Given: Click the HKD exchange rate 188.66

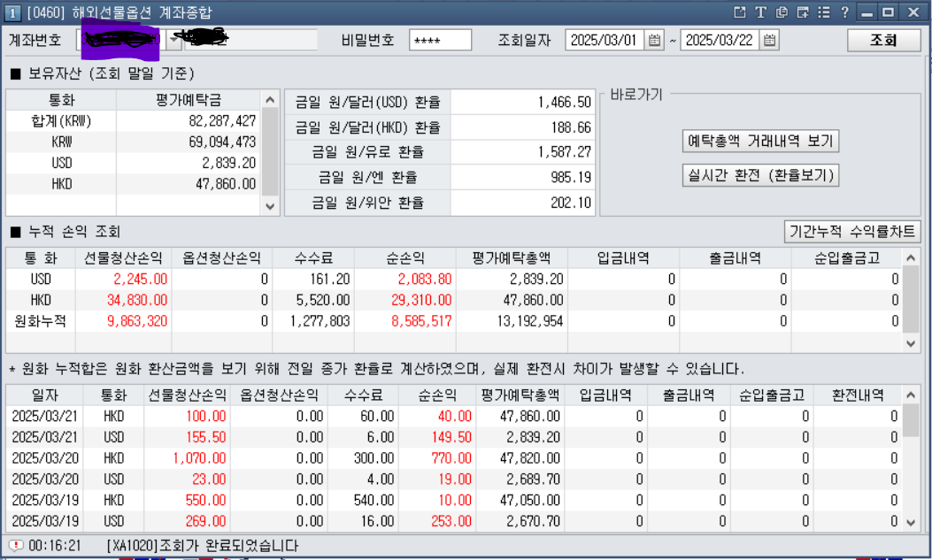Looking at the screenshot, I should click(x=571, y=127).
